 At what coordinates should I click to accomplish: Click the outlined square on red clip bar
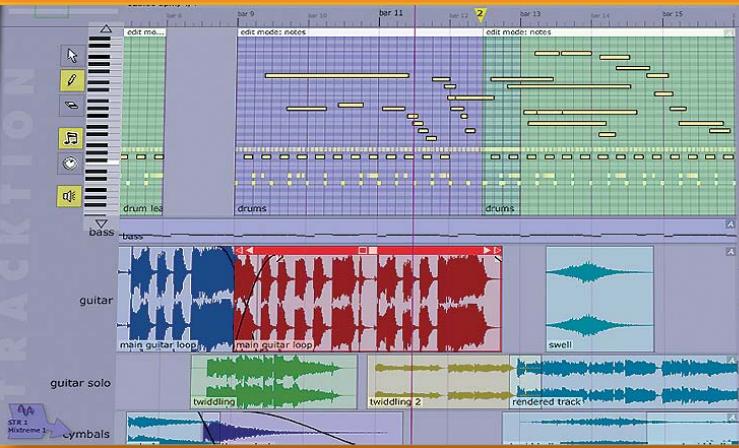(362, 250)
